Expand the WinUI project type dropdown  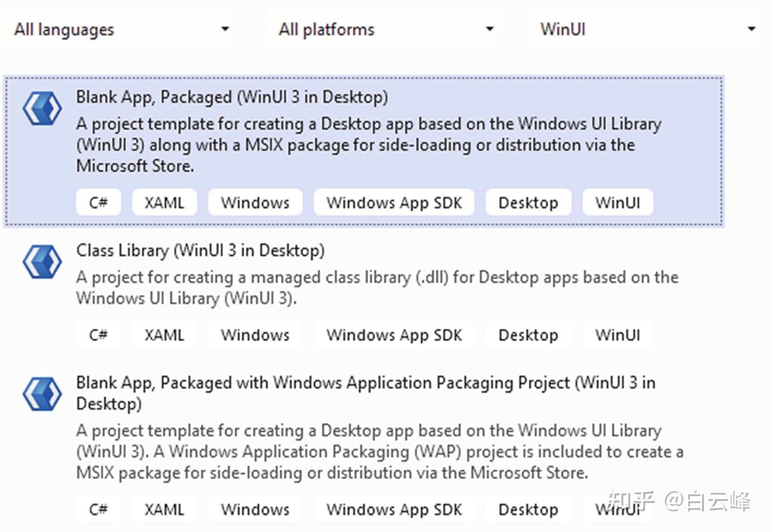click(645, 29)
